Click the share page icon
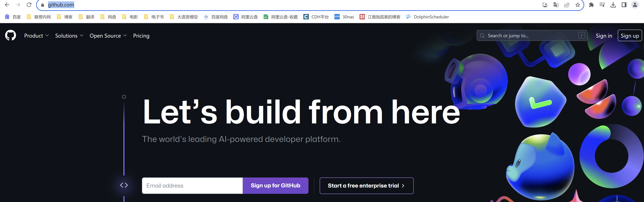 [567, 5]
